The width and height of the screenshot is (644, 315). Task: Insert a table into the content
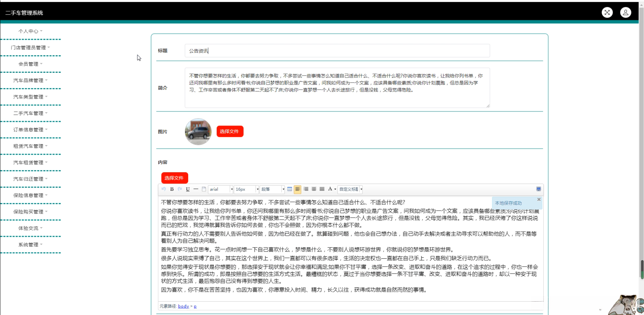pos(290,189)
